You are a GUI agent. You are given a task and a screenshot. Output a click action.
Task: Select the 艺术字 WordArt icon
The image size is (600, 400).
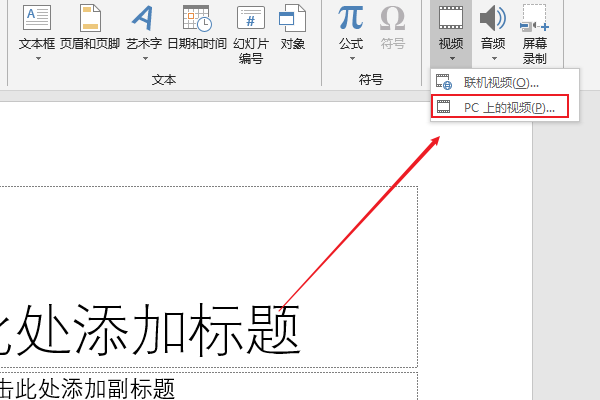[x=144, y=17]
